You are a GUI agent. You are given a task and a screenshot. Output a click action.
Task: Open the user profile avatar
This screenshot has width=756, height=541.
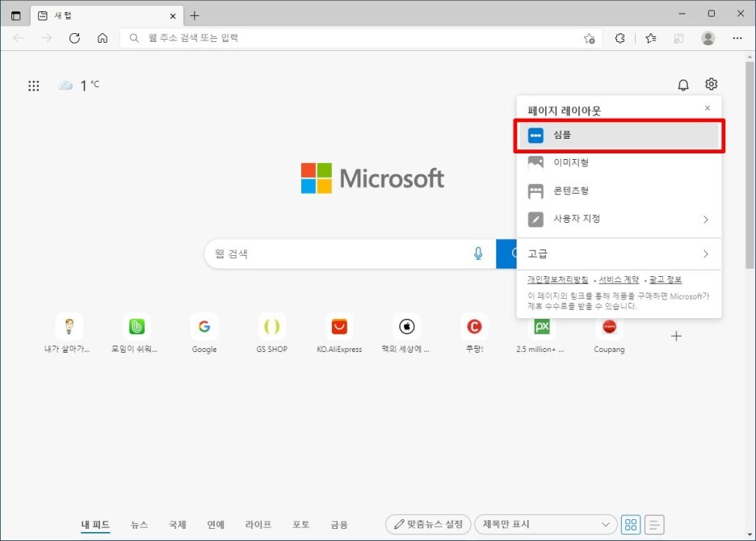[708, 38]
